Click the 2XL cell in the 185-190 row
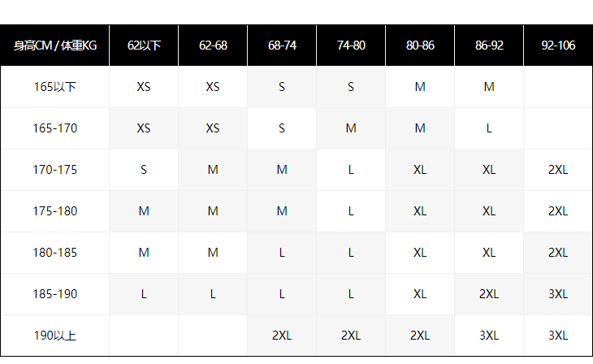The width and height of the screenshot is (593, 364). (489, 294)
